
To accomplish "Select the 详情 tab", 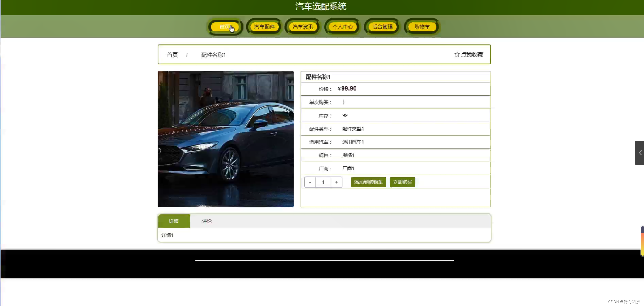I will pos(174,221).
